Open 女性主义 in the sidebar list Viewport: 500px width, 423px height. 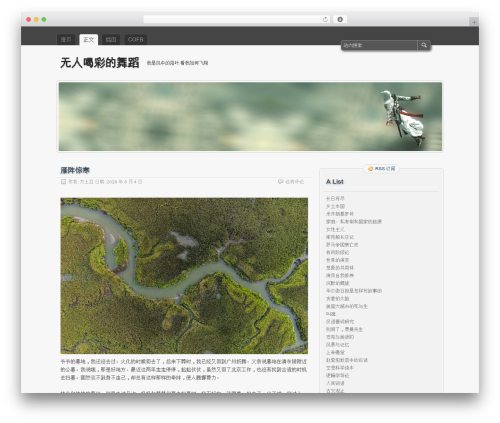tap(335, 229)
